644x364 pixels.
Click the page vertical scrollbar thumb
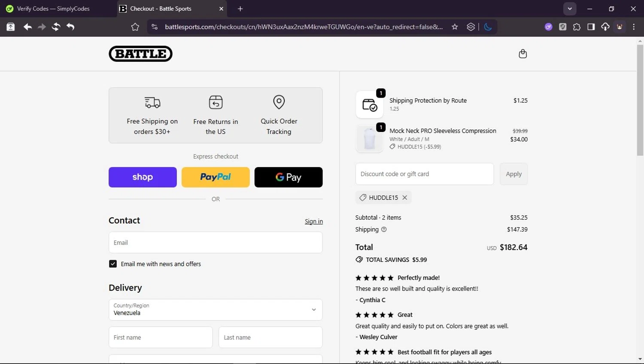coord(640,100)
